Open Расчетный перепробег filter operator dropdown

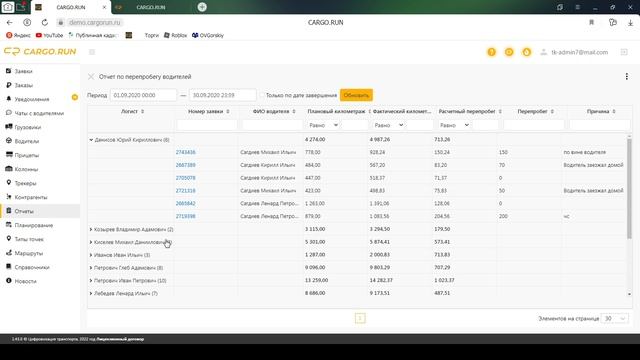[x=454, y=125]
